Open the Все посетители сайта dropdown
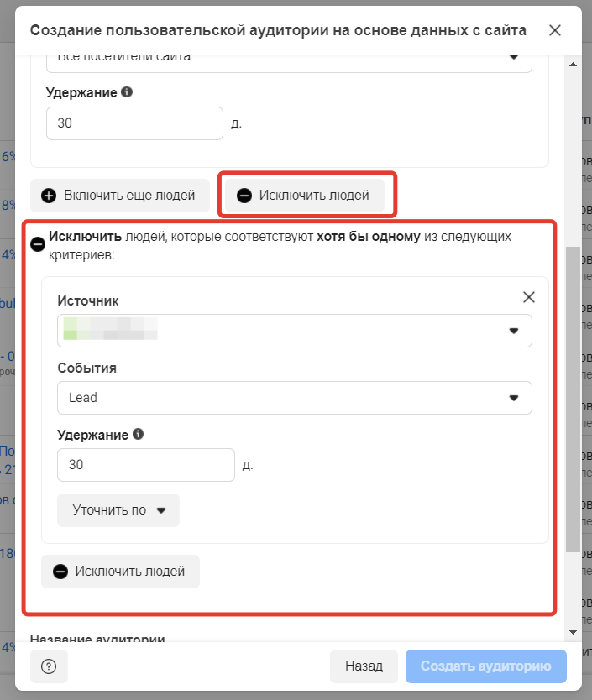 (x=294, y=57)
